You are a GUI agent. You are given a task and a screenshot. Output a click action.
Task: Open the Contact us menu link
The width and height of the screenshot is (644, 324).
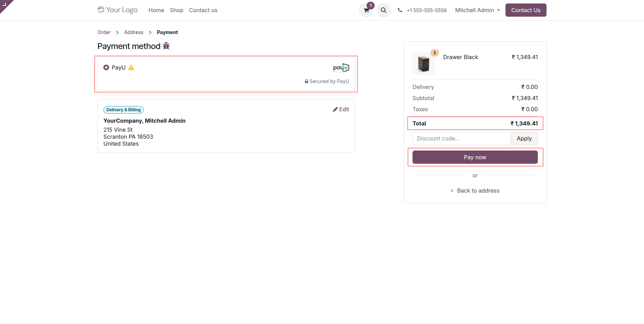pyautogui.click(x=203, y=10)
